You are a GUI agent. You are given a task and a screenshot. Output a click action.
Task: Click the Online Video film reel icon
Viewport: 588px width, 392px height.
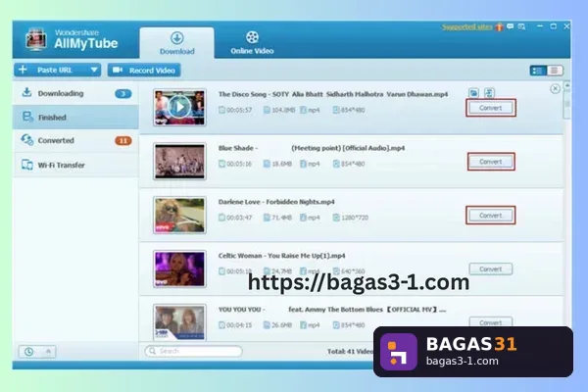(x=252, y=37)
